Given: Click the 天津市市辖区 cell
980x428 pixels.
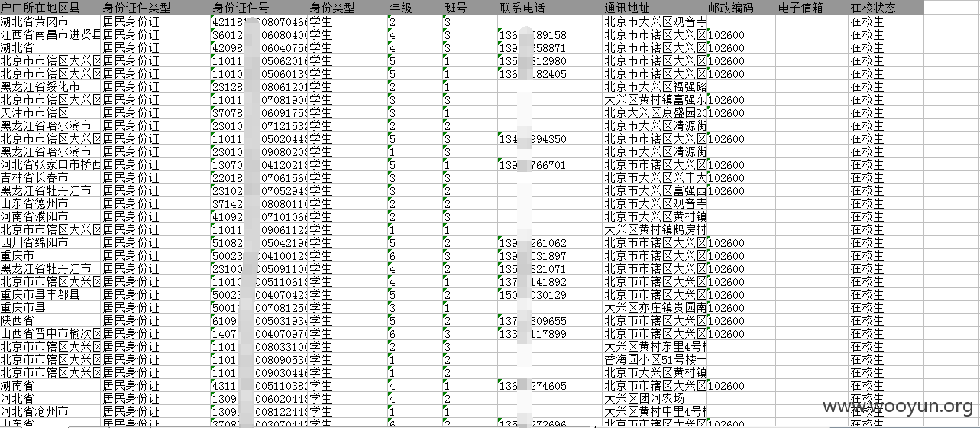Looking at the screenshot, I should 50,113.
